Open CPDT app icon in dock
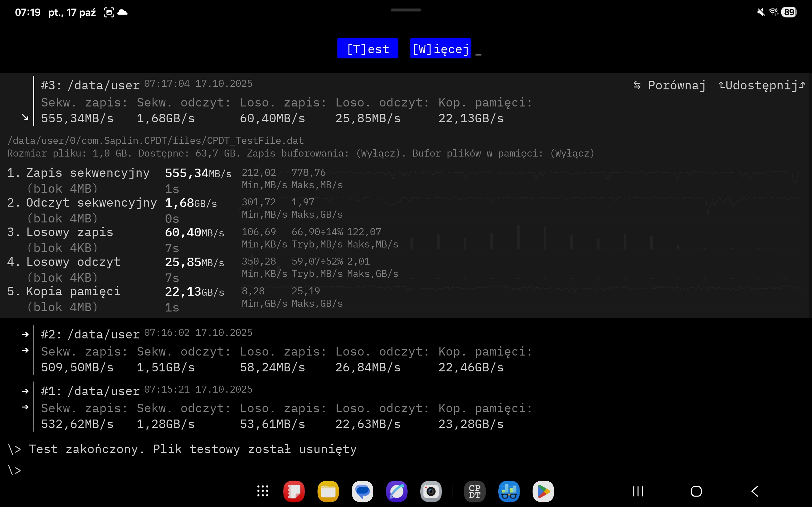This screenshot has width=812, height=507. (475, 491)
